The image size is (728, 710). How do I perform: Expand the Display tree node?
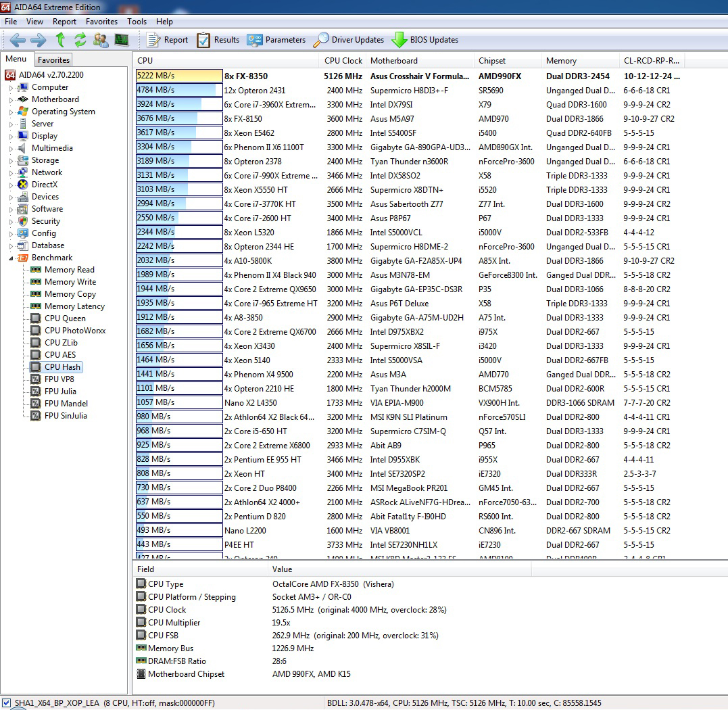pos(11,136)
